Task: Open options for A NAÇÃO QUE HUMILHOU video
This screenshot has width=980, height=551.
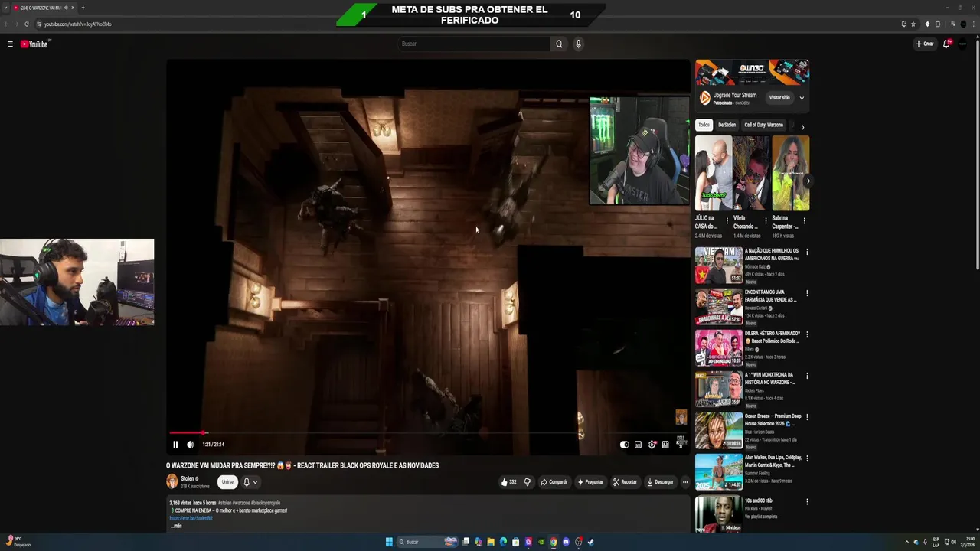Action: click(x=807, y=252)
